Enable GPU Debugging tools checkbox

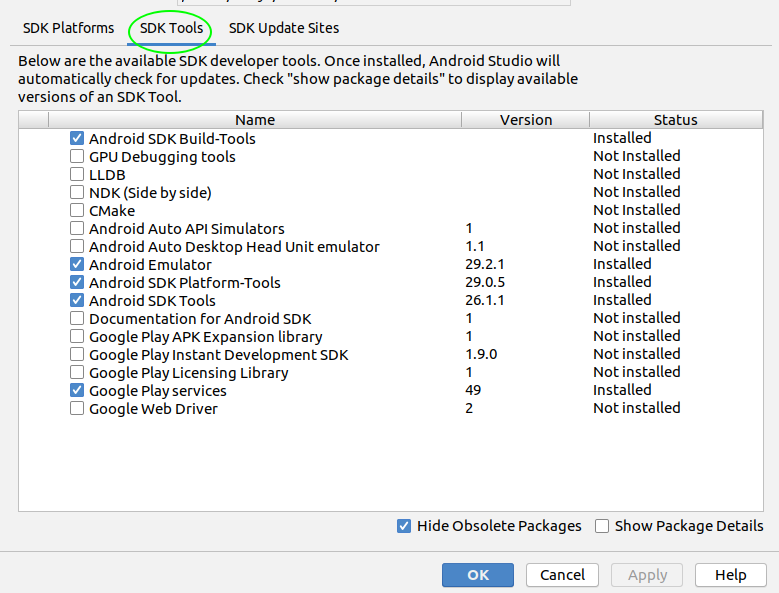(x=77, y=157)
